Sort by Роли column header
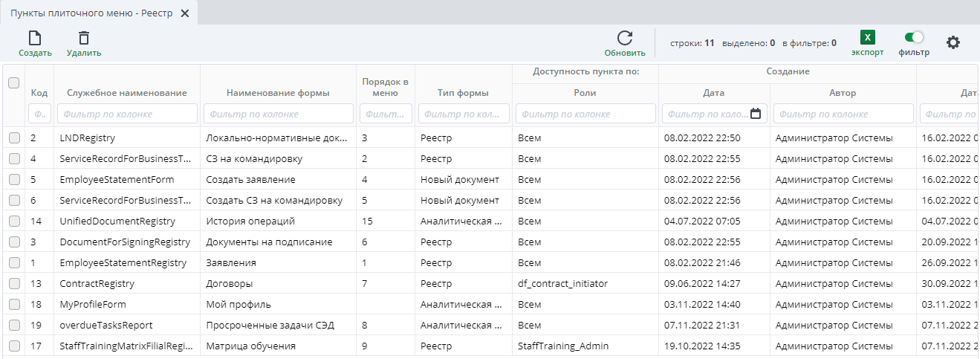This screenshot has width=980, height=359. tap(585, 93)
